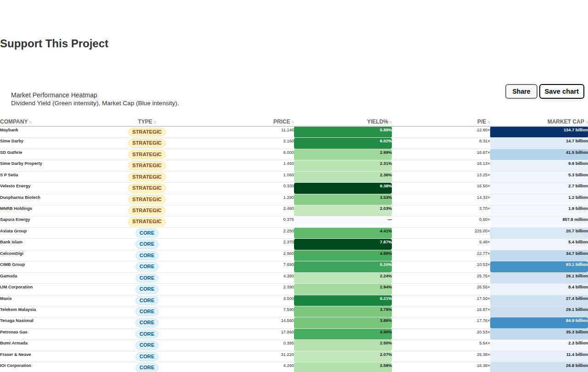Click the Bumi Armada company name

14,343
